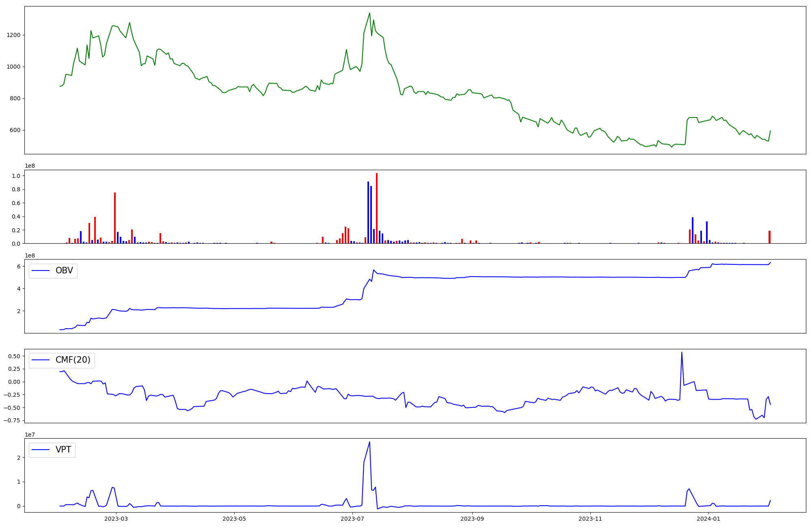Click the 1200 price axis tick label
Viewport: 812px width, 528px height.
(13, 35)
